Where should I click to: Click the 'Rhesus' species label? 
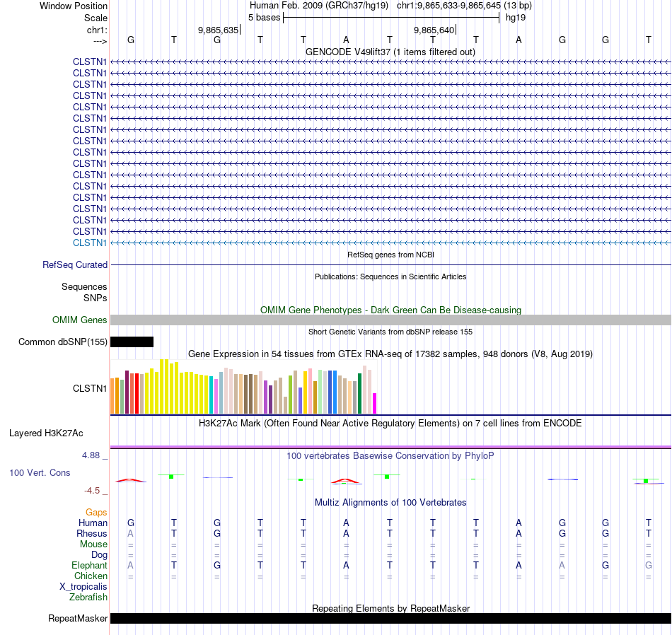(x=92, y=533)
